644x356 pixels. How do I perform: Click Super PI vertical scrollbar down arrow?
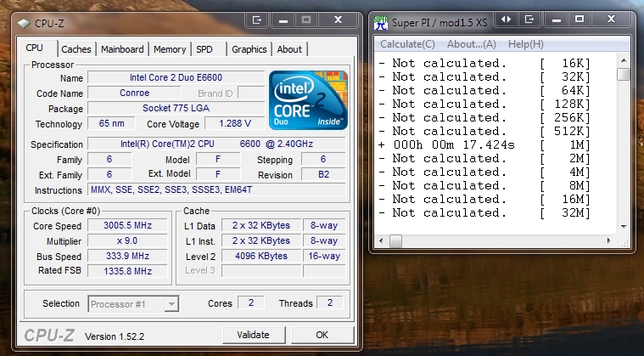point(624,227)
